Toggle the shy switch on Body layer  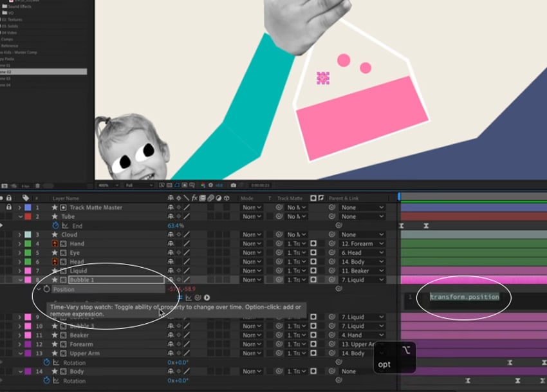171,371
